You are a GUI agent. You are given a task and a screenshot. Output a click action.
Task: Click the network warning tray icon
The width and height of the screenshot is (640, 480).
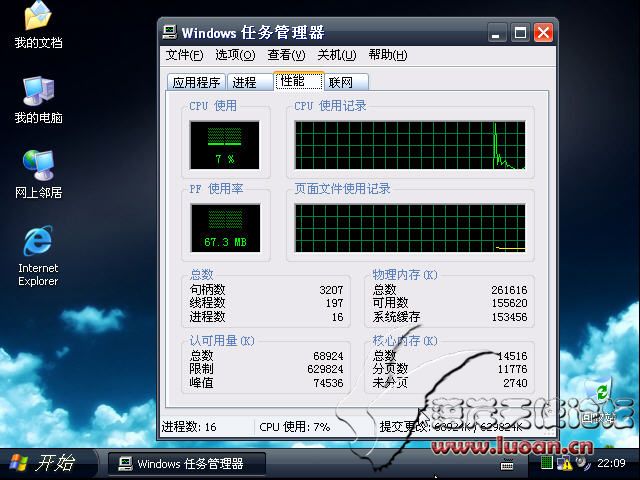pyautogui.click(x=564, y=463)
